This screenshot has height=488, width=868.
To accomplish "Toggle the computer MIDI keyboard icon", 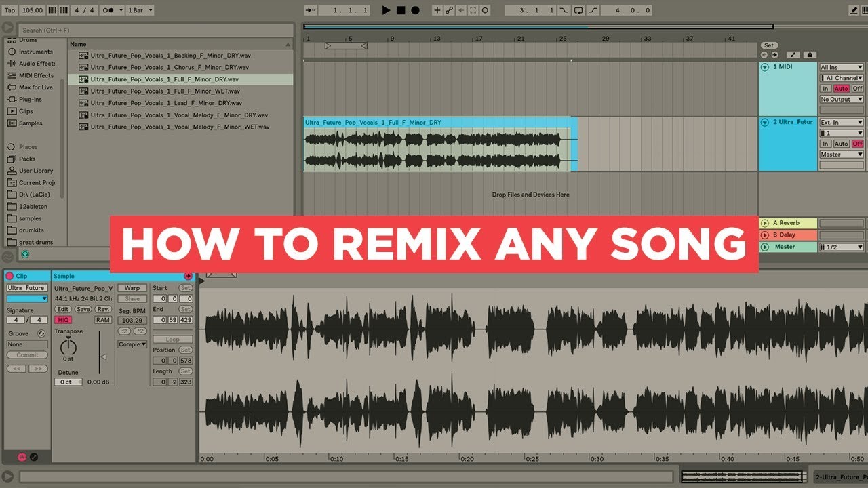I will (865, 10).
